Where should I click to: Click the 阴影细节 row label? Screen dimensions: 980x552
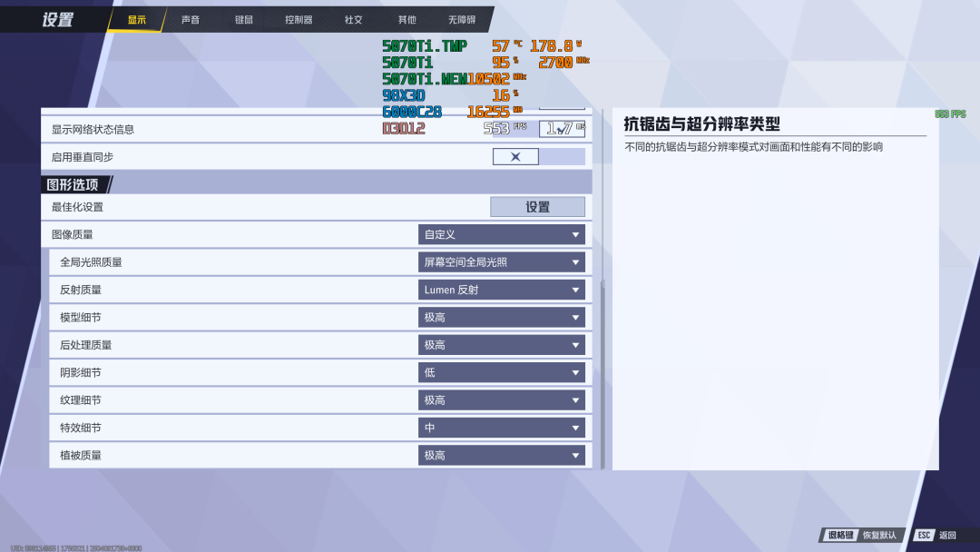(x=81, y=372)
